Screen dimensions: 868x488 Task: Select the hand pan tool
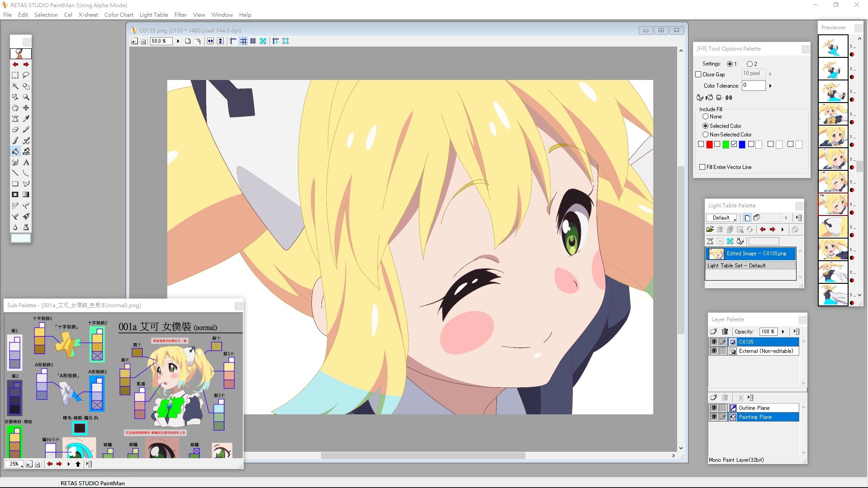tap(15, 108)
